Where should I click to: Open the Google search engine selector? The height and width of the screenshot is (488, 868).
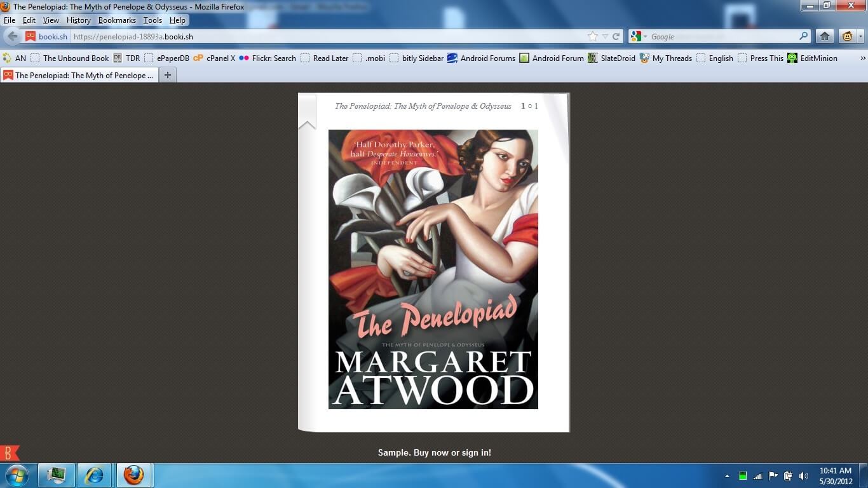(x=639, y=36)
